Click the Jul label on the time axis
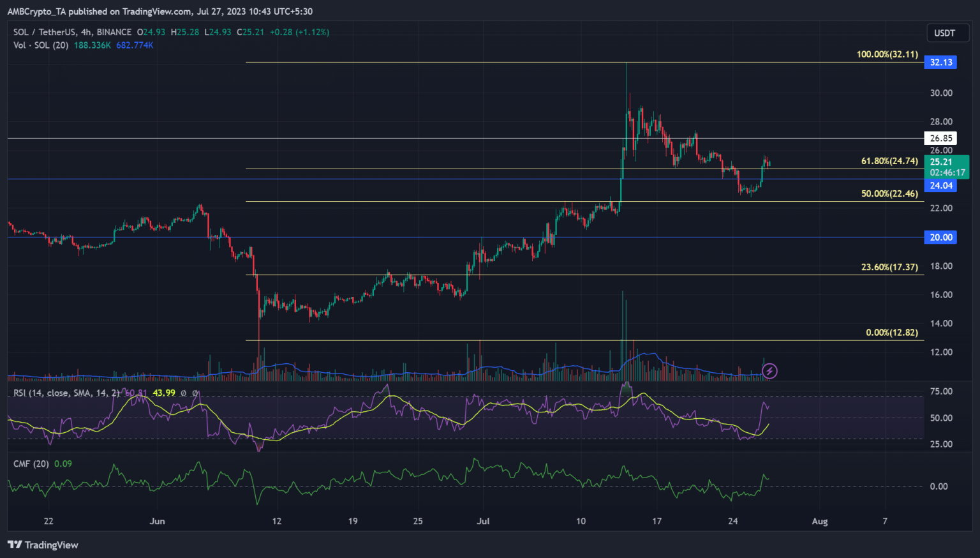Viewport: 980px width, 558px height. 483,521
